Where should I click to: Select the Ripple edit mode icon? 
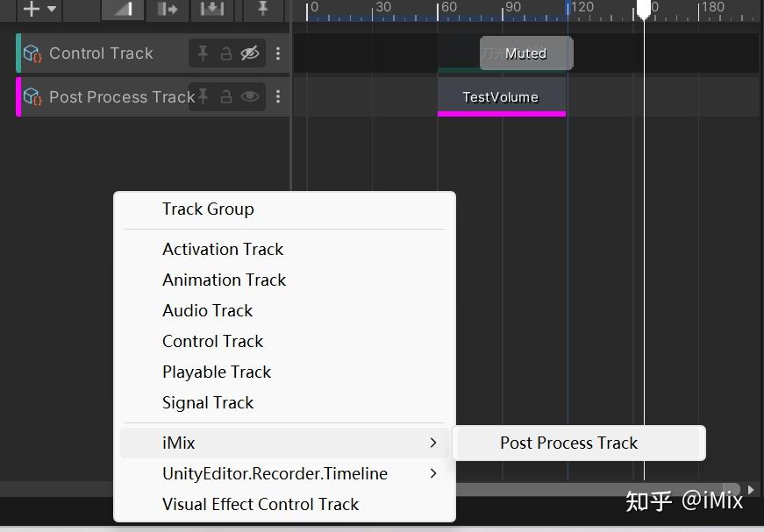coord(166,11)
